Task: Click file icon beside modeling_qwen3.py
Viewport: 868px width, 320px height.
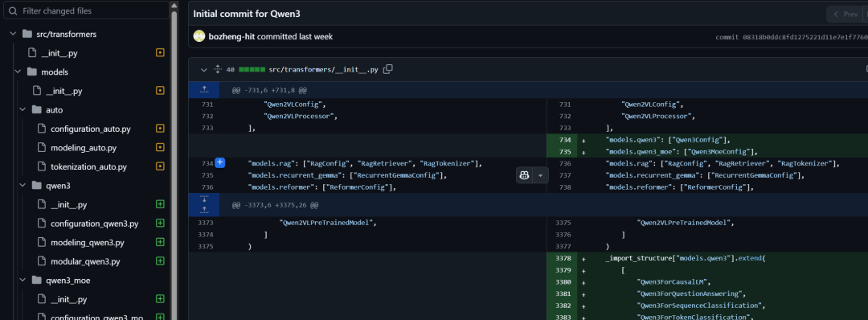Action: (x=41, y=243)
